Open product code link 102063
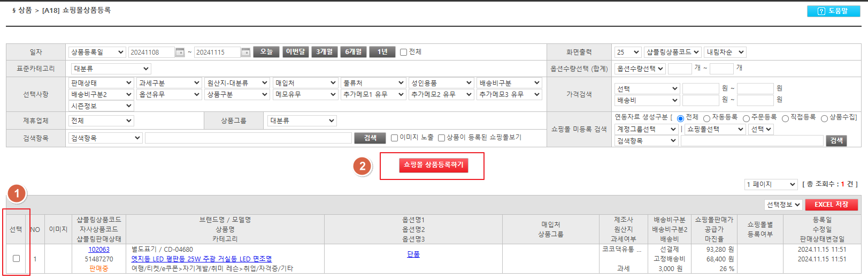This screenshot has width=868, height=278. pos(99,250)
